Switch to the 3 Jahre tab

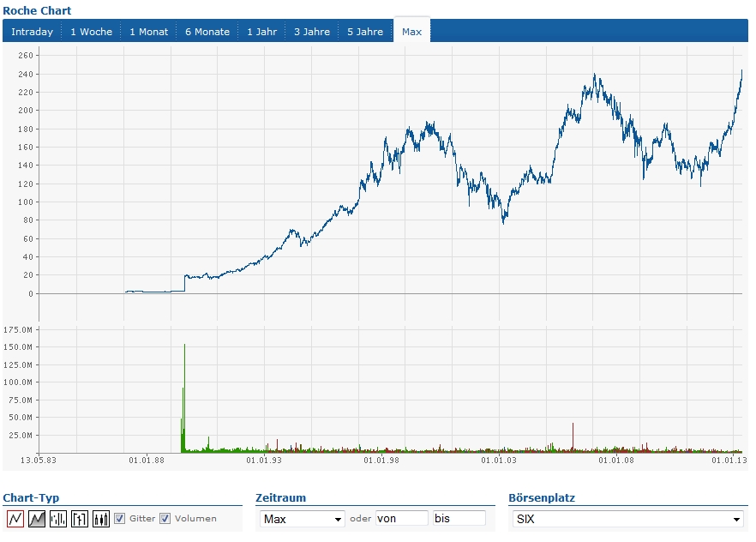coord(312,32)
